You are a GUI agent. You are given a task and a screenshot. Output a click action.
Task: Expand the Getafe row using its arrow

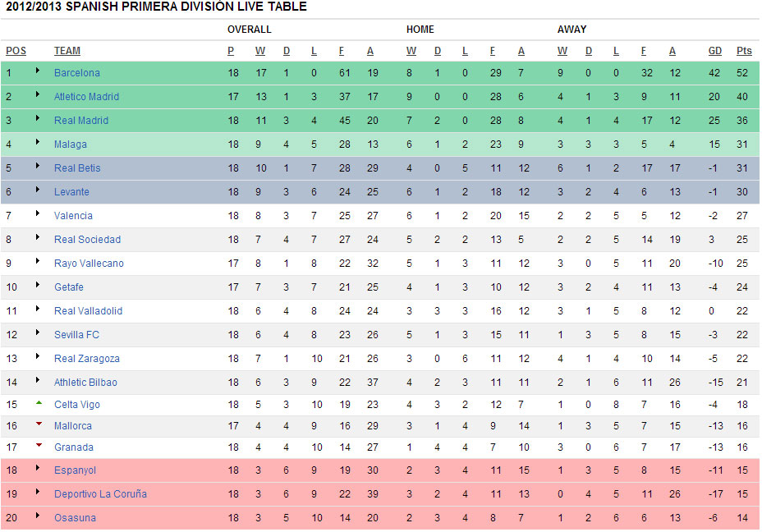point(38,286)
